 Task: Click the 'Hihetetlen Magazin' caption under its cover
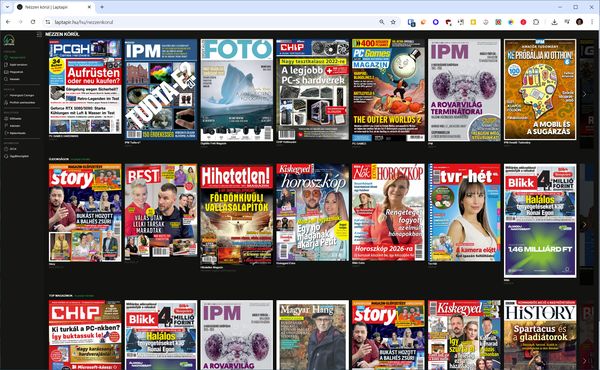(x=212, y=267)
